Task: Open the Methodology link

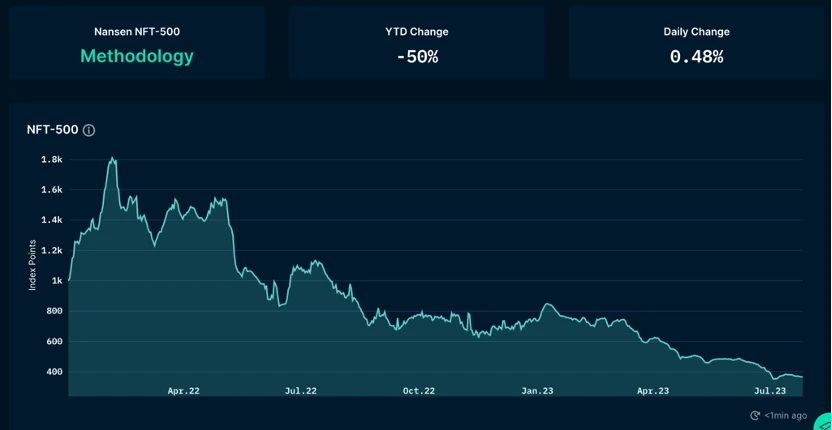Action: [137, 56]
